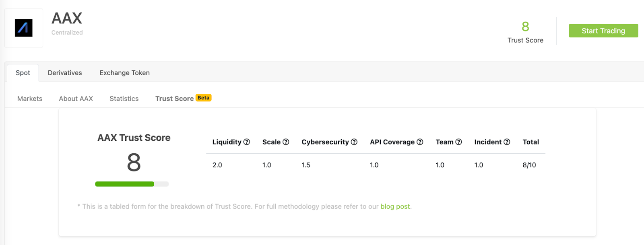
Task: Select the Cybersecurity value 1.5
Action: (306, 165)
